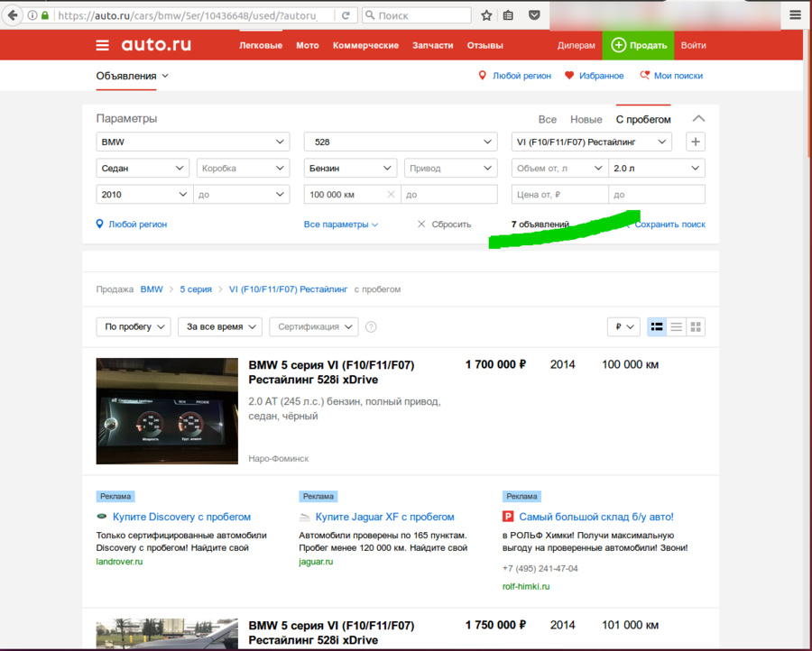The width and height of the screenshot is (812, 651).
Task: Open the 1 700 000 ₽ listing photo
Action: pyautogui.click(x=167, y=411)
